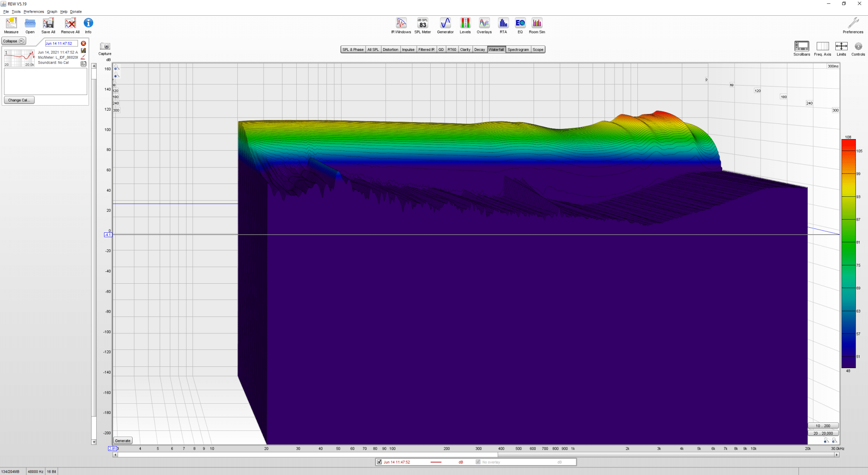
Task: Switch to the SPL & Phase tab
Action: 353,50
